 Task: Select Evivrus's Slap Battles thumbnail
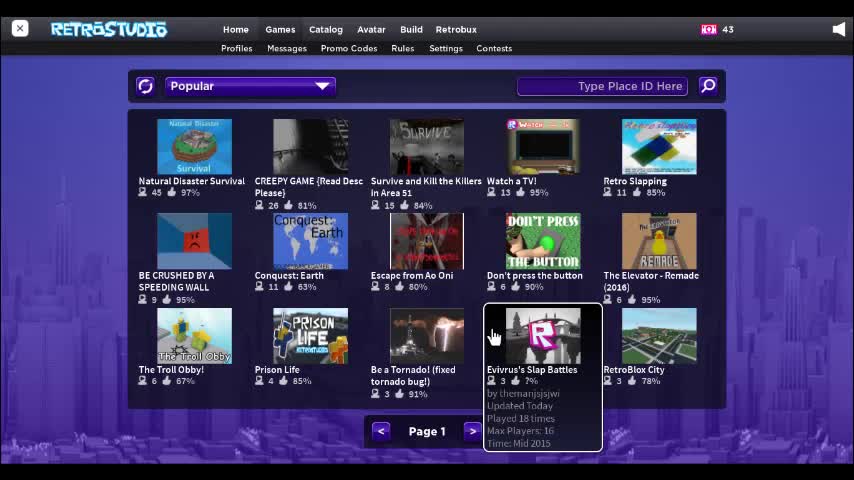543,336
